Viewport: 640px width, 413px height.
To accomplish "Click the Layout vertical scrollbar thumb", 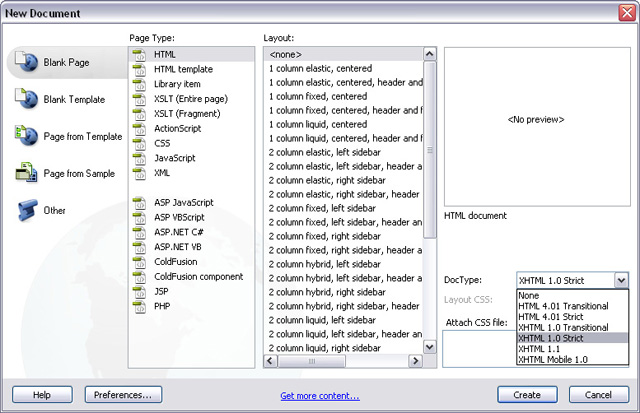I will (429, 150).
